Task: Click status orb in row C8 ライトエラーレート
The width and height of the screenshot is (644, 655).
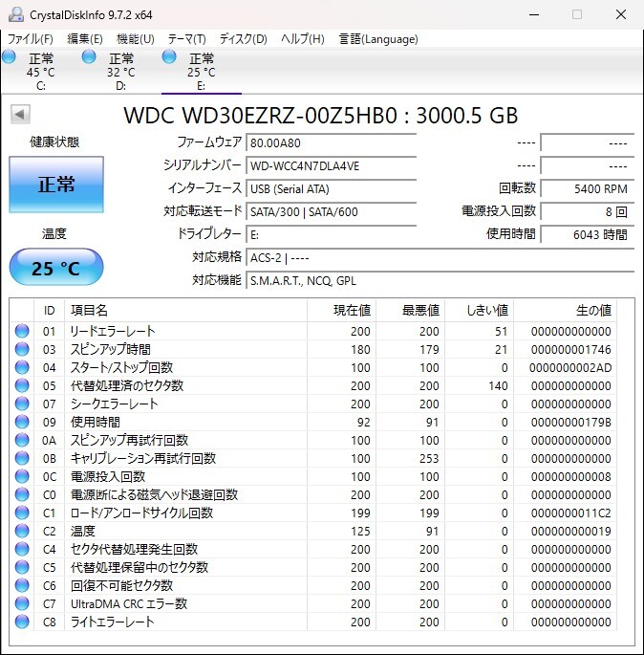Action: [x=22, y=622]
